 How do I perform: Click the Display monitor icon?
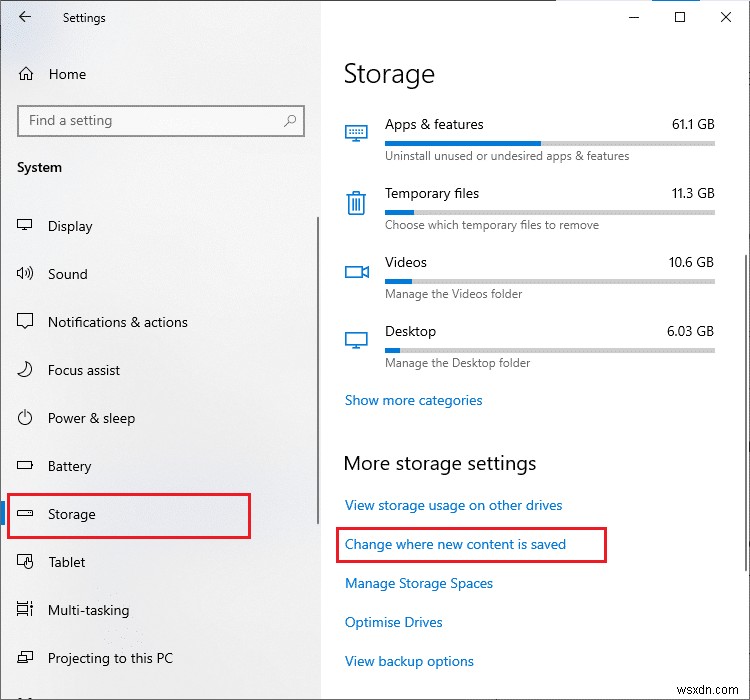click(x=26, y=226)
